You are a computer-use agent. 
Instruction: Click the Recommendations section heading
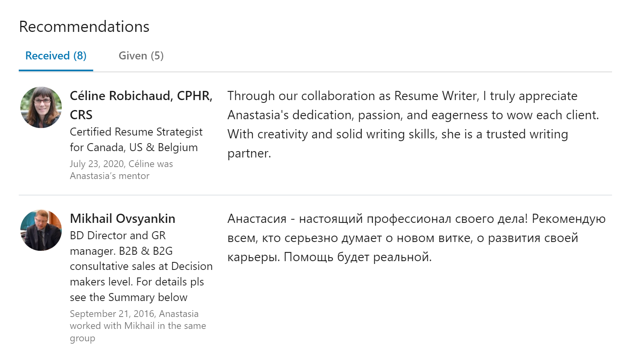84,27
